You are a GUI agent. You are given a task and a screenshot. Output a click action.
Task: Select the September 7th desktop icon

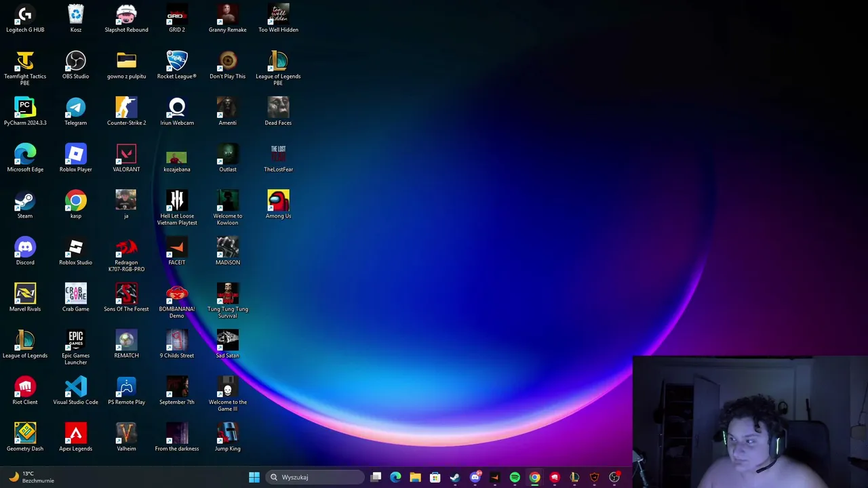177,391
